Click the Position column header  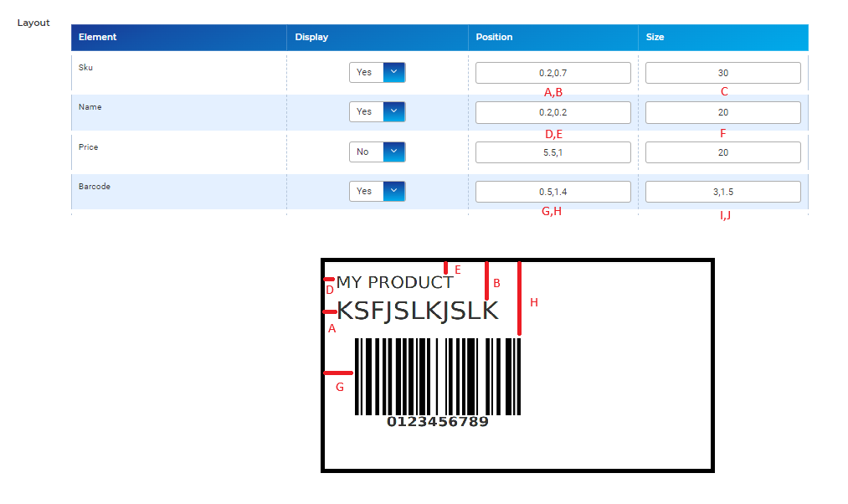coord(494,37)
